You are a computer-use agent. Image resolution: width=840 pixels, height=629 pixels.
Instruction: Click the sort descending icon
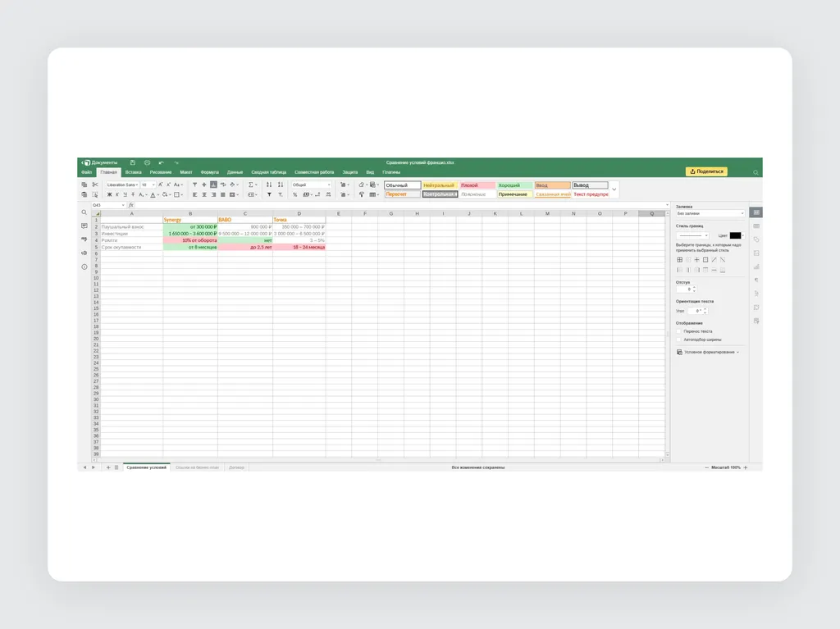tap(281, 185)
